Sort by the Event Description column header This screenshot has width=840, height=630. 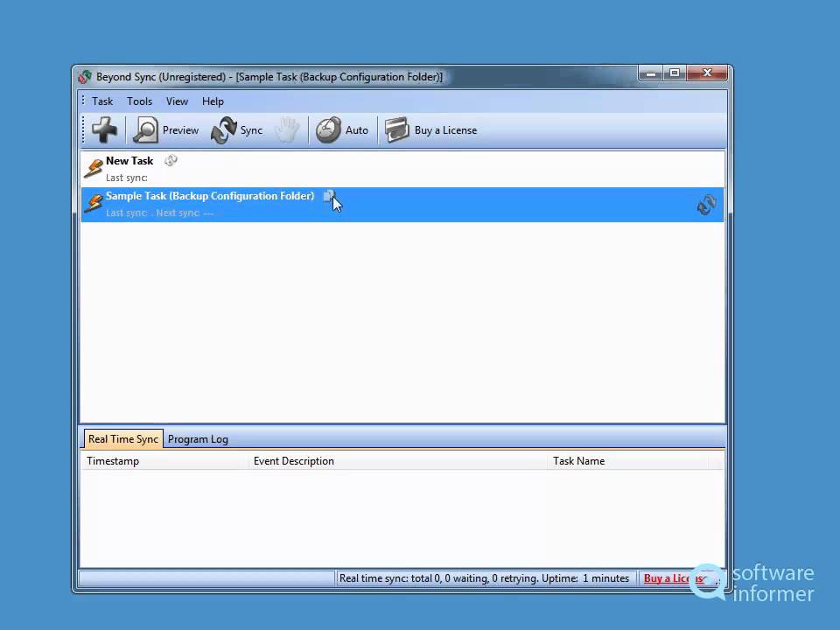(397, 461)
